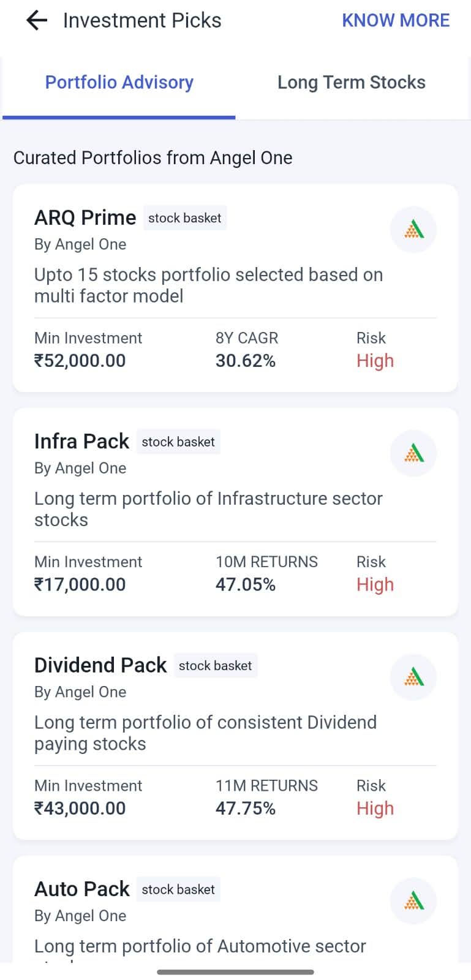Switch to Long Term Stocks tab
The image size is (471, 980).
click(x=351, y=83)
